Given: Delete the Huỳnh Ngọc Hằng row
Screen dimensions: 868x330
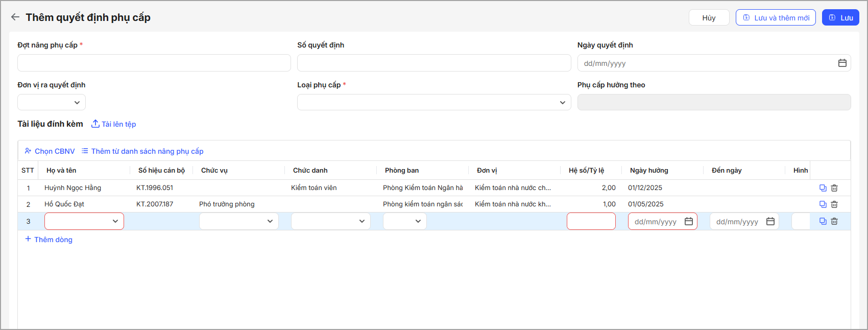Looking at the screenshot, I should [x=834, y=188].
